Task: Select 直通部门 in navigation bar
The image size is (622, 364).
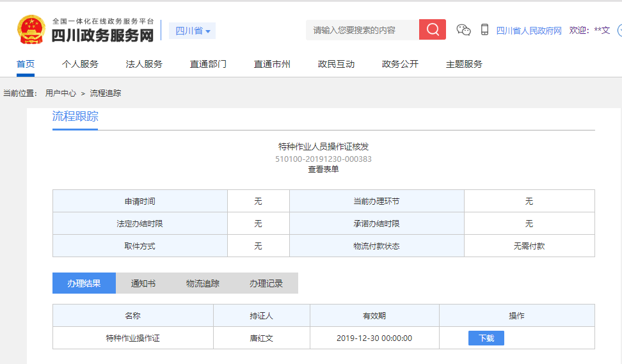Action: click(x=208, y=64)
